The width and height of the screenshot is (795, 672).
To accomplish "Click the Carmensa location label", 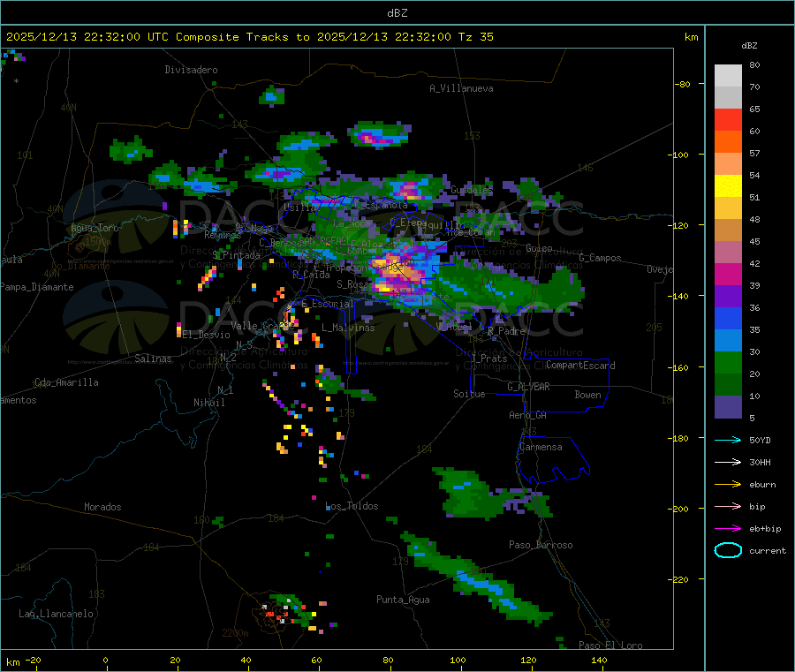I will click(x=541, y=447).
